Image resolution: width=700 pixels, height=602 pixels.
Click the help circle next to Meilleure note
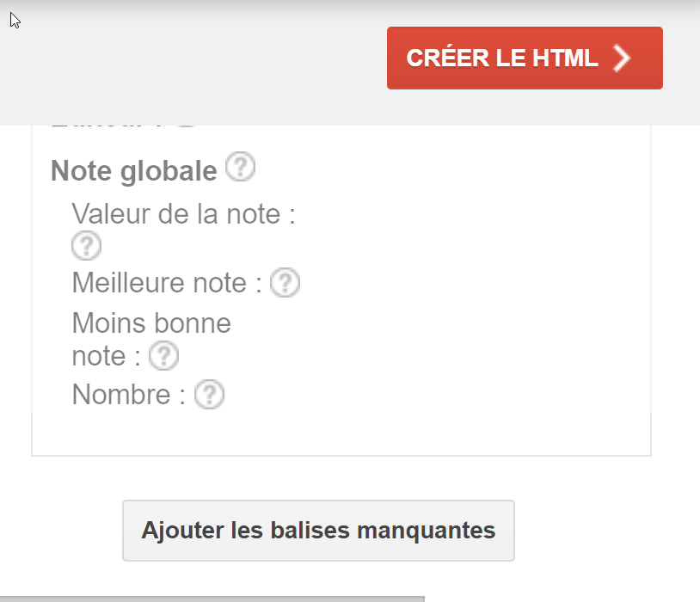pos(285,282)
